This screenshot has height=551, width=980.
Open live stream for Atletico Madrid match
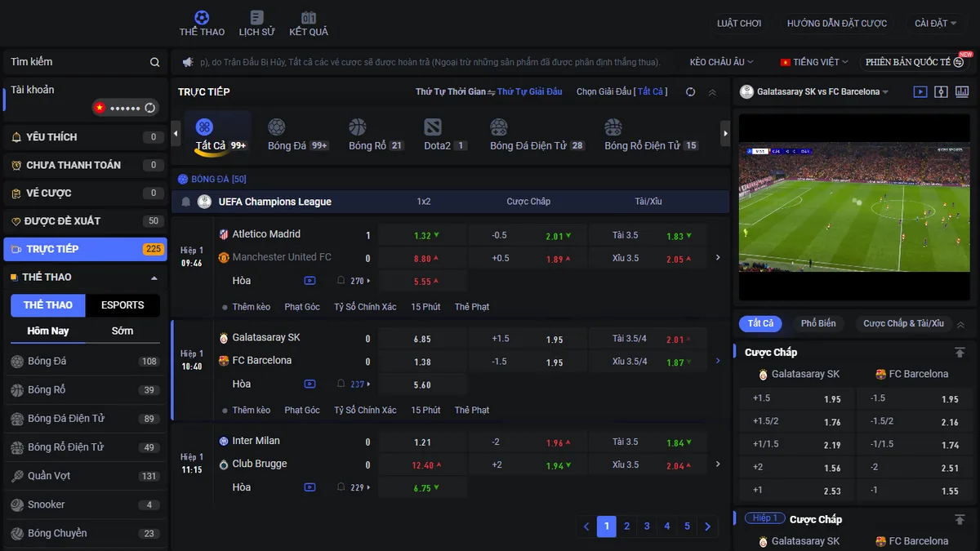tap(310, 281)
